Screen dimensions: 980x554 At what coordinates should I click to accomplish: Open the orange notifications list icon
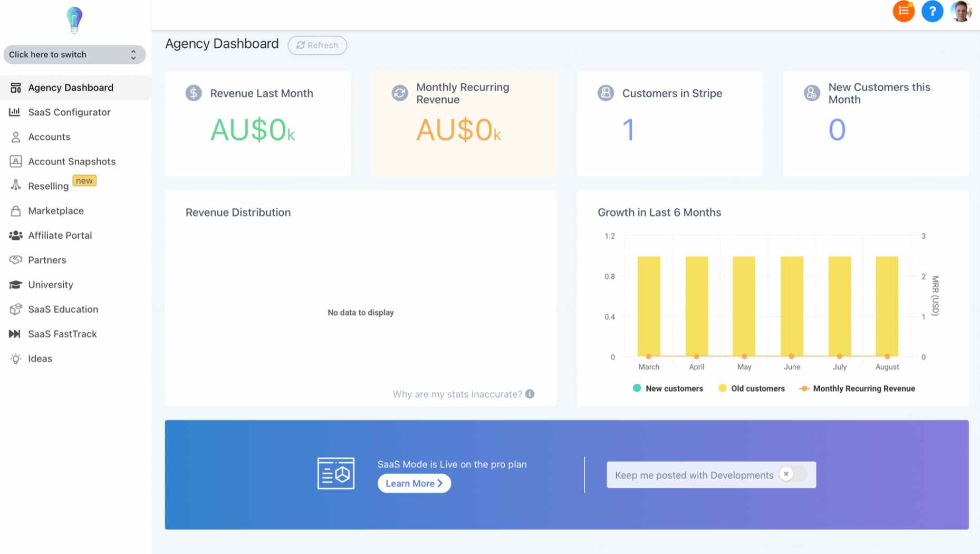click(903, 11)
